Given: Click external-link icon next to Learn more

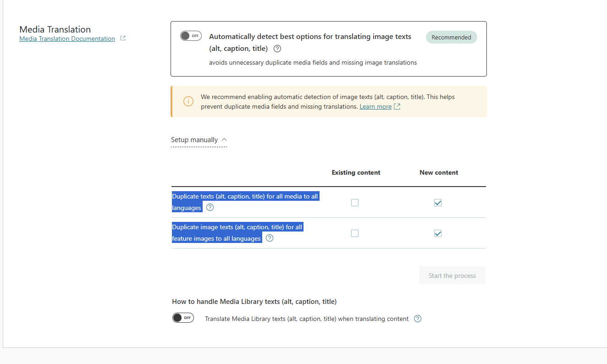Looking at the screenshot, I should tap(397, 107).
